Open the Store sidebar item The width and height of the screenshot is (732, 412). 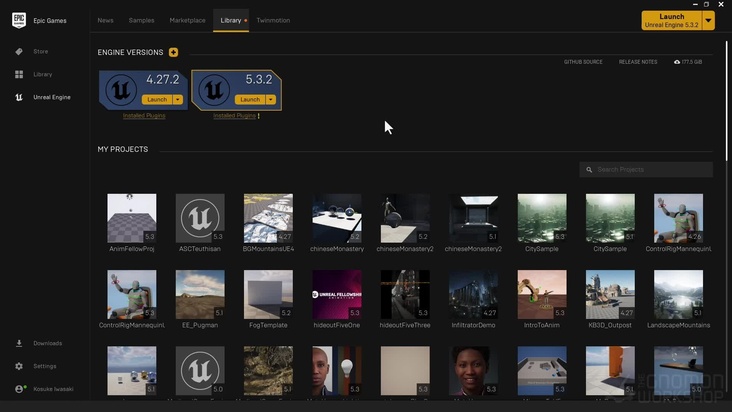41,51
